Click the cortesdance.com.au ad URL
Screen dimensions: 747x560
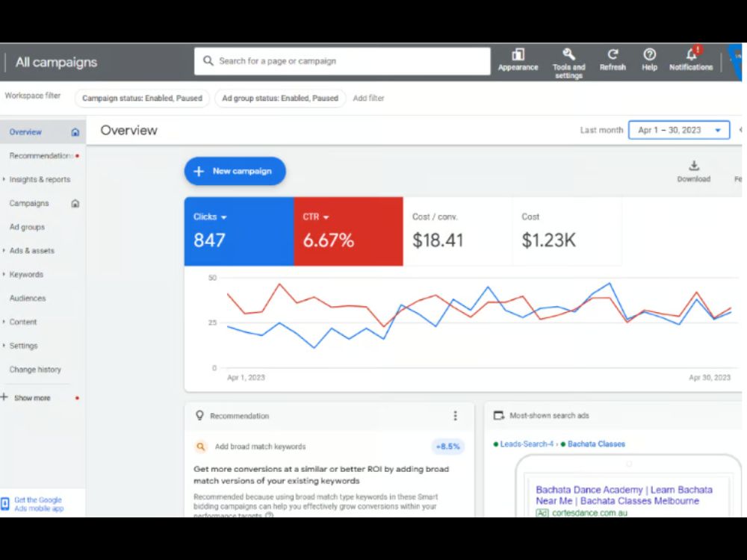[589, 513]
